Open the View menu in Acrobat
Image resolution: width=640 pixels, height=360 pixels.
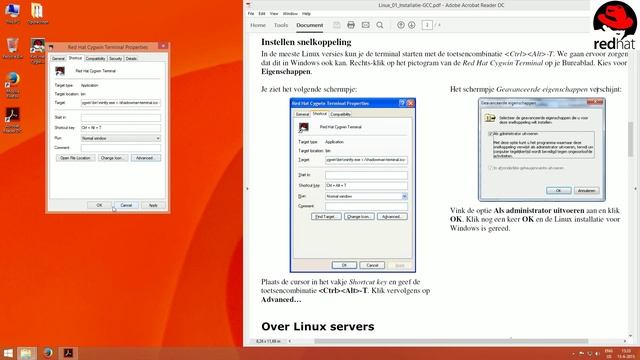click(x=274, y=13)
